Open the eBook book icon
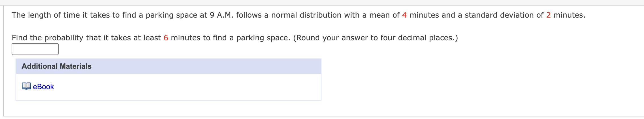Image resolution: width=644 pixels, height=119 pixels. coord(26,86)
